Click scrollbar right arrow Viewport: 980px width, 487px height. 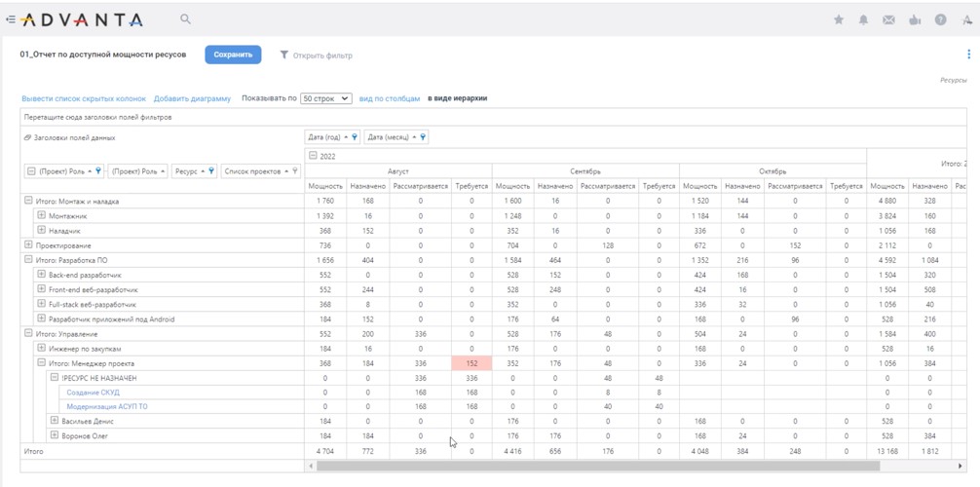click(961, 467)
